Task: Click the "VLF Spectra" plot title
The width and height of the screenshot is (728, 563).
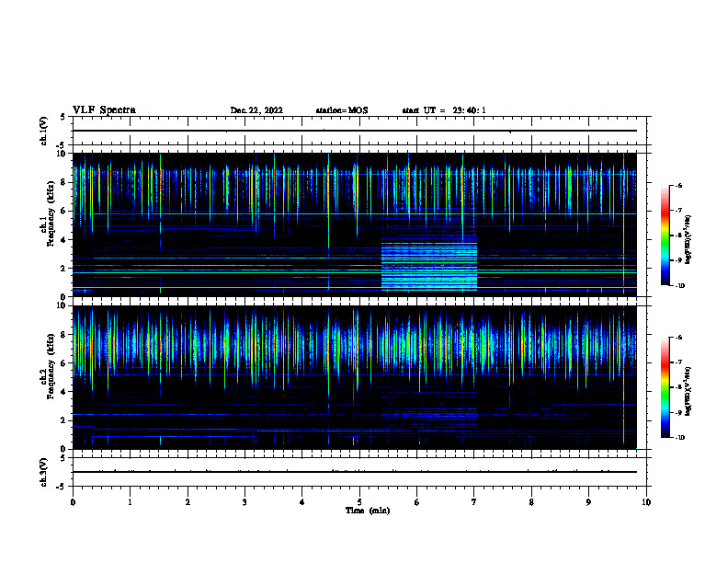Action: click(104, 110)
